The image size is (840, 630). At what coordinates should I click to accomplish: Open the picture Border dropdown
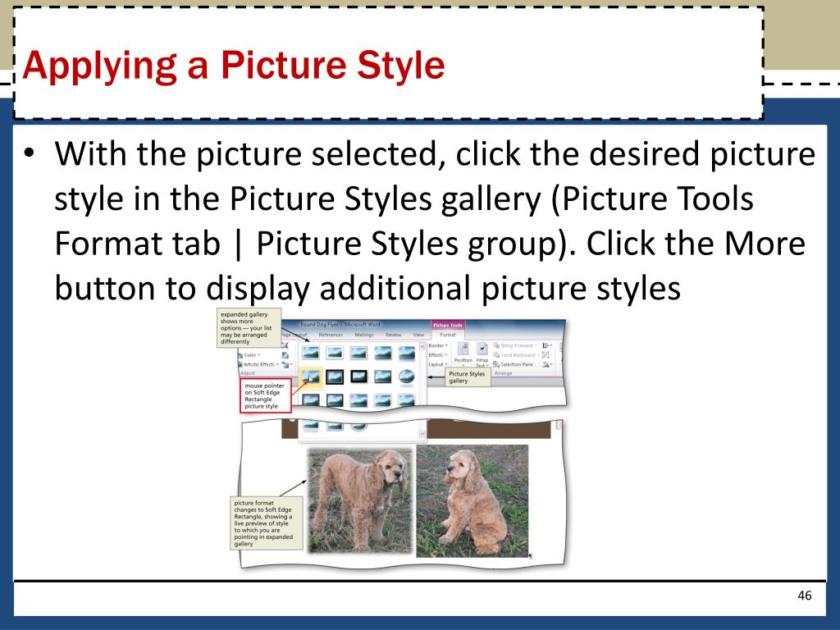(x=438, y=345)
